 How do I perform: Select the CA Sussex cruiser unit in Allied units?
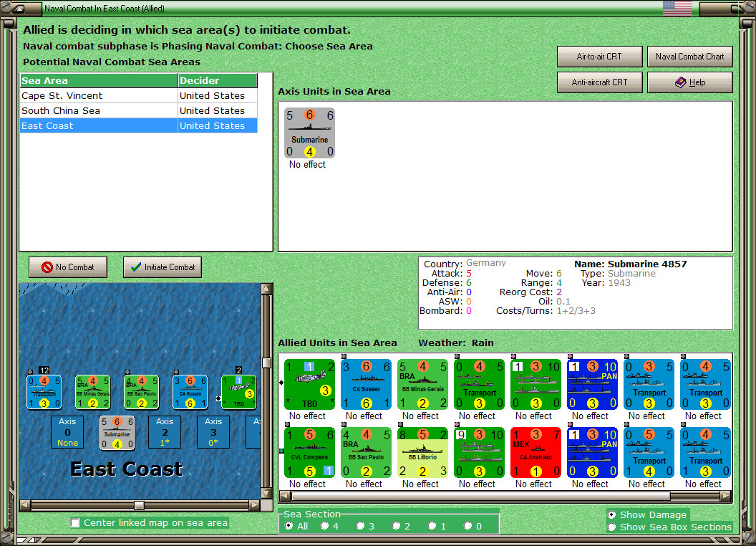pyautogui.click(x=366, y=384)
